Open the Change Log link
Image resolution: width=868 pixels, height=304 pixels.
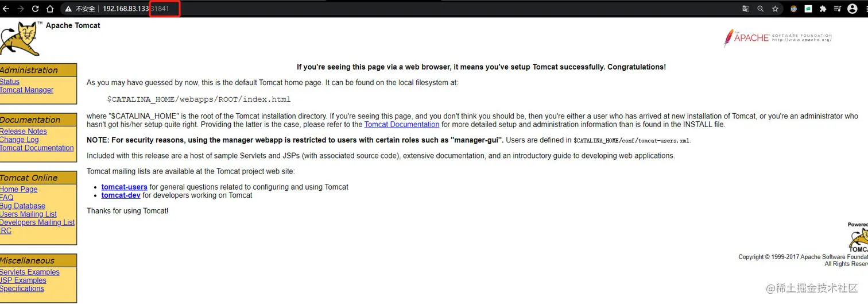tap(20, 140)
